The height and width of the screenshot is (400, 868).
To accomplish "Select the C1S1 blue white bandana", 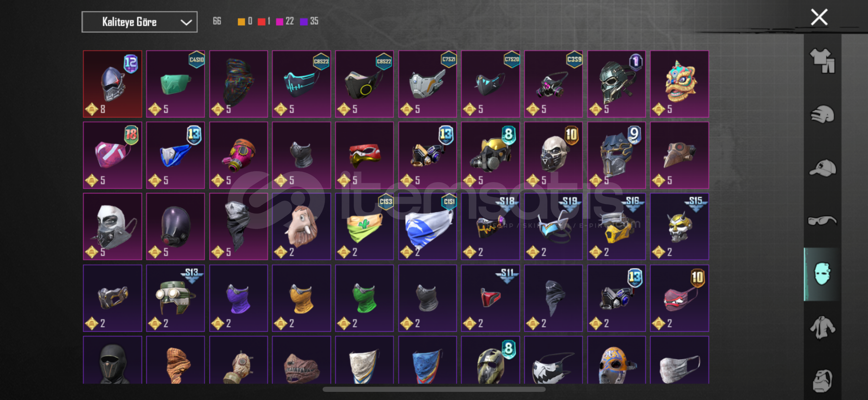I will [428, 227].
